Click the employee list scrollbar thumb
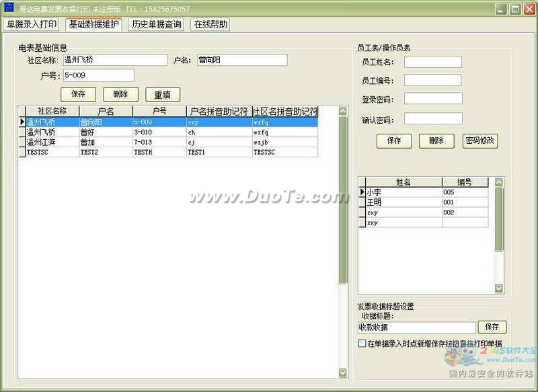Screen dimensions: 538x392 pos(499,219)
